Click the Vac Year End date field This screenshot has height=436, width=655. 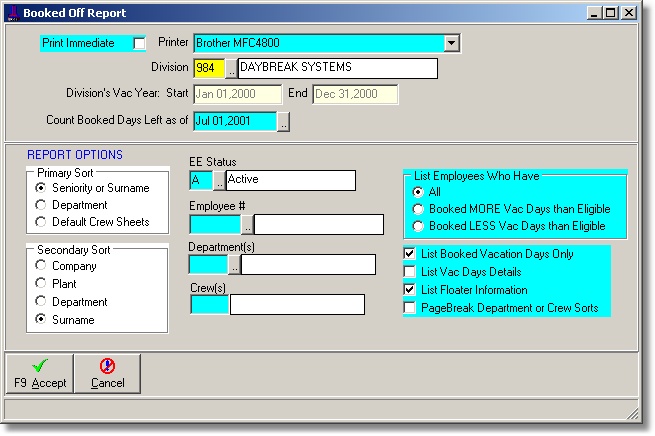[x=355, y=94]
